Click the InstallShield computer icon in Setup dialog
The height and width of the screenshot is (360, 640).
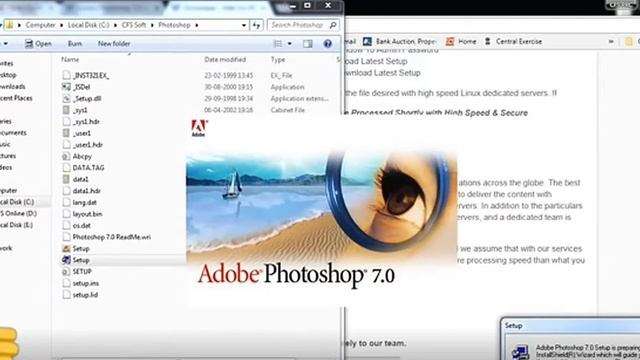tap(520, 352)
